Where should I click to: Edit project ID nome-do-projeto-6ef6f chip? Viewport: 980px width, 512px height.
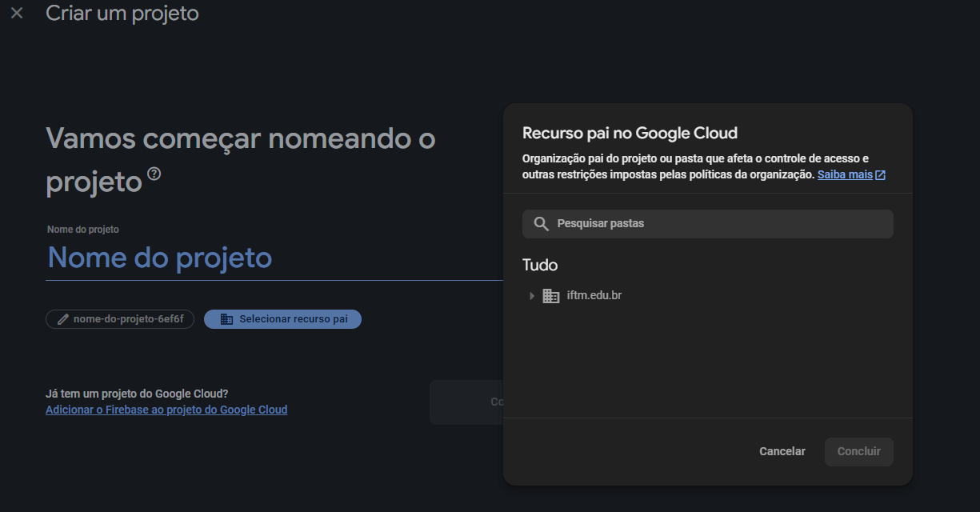coord(120,319)
